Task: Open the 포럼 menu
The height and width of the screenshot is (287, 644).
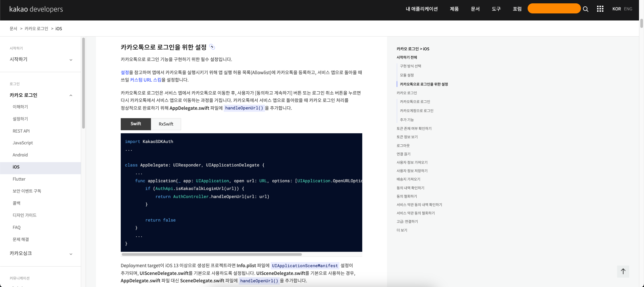Action: point(517,9)
